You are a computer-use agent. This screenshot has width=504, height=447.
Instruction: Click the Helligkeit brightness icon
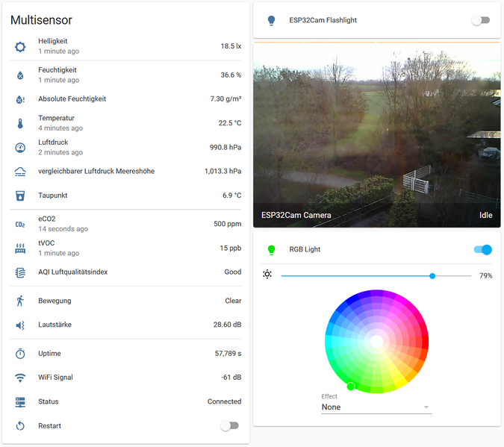[x=20, y=47]
